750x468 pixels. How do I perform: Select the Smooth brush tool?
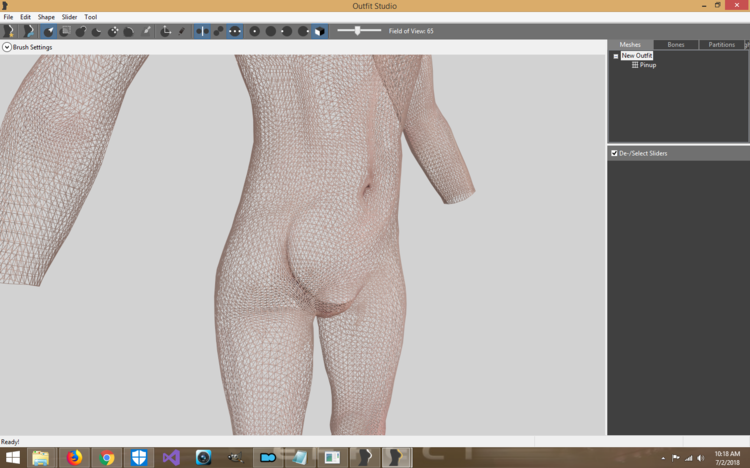click(129, 31)
